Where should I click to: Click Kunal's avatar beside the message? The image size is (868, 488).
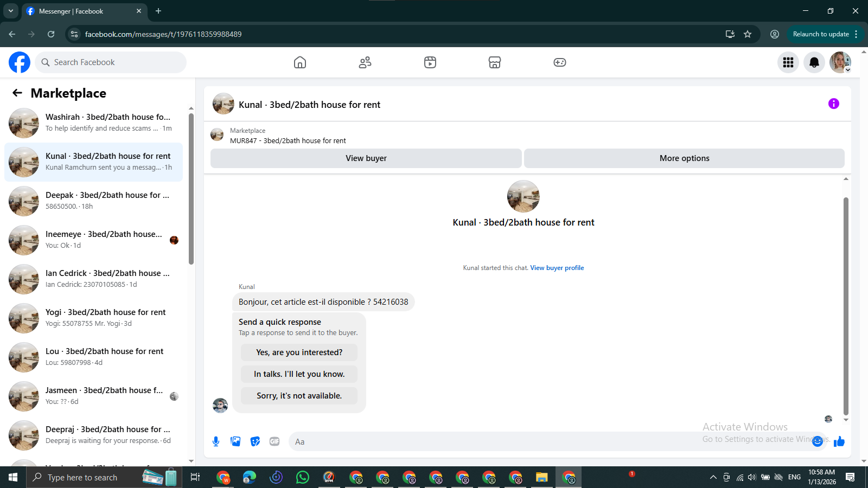pos(220,405)
